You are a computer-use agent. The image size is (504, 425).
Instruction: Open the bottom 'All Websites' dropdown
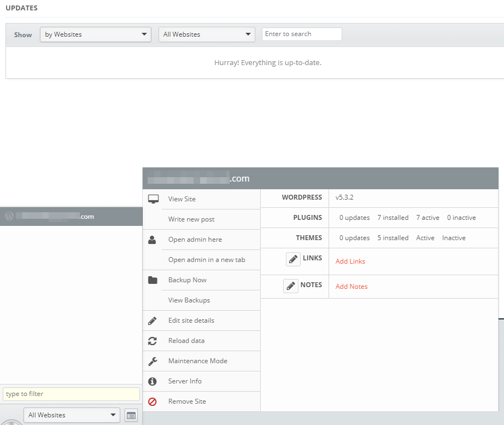71,415
